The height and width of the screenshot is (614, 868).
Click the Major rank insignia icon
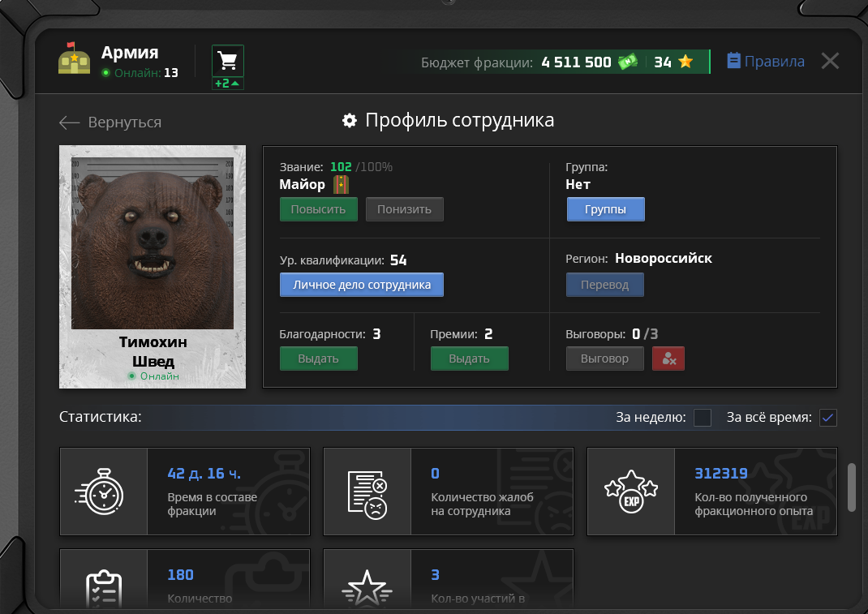point(341,185)
